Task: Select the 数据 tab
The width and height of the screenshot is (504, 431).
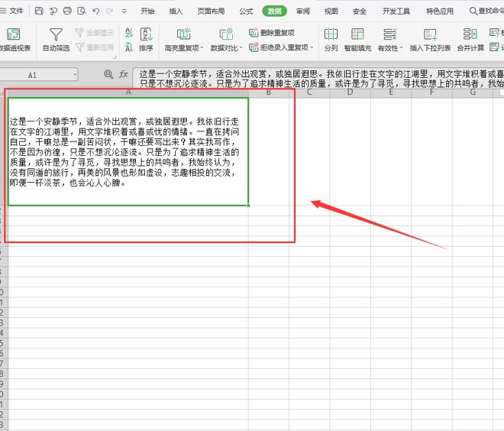Action: point(274,11)
